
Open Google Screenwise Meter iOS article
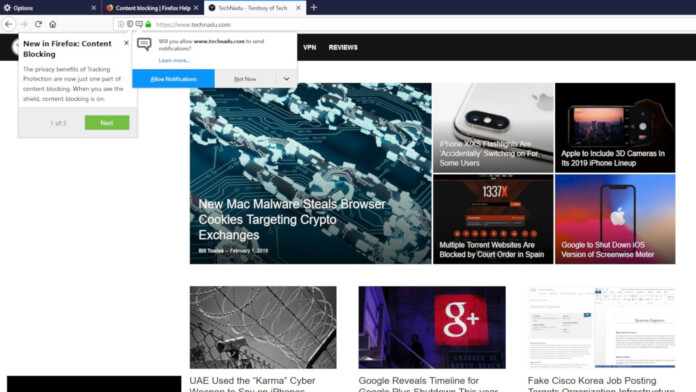(x=615, y=219)
